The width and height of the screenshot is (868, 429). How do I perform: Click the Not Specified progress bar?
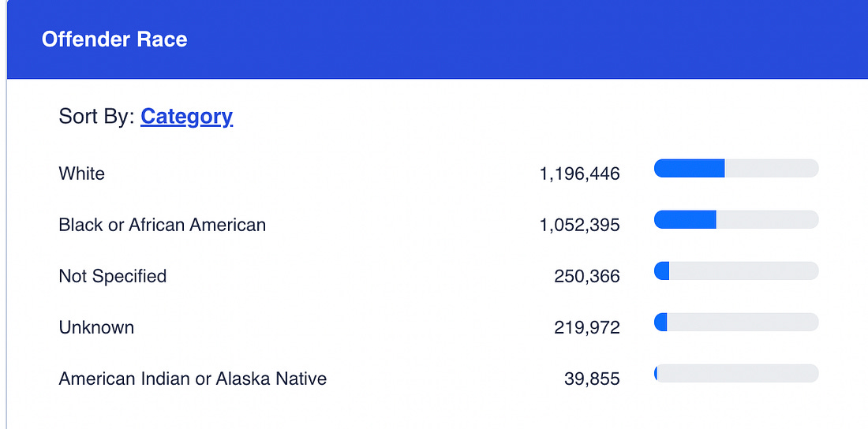(x=736, y=270)
